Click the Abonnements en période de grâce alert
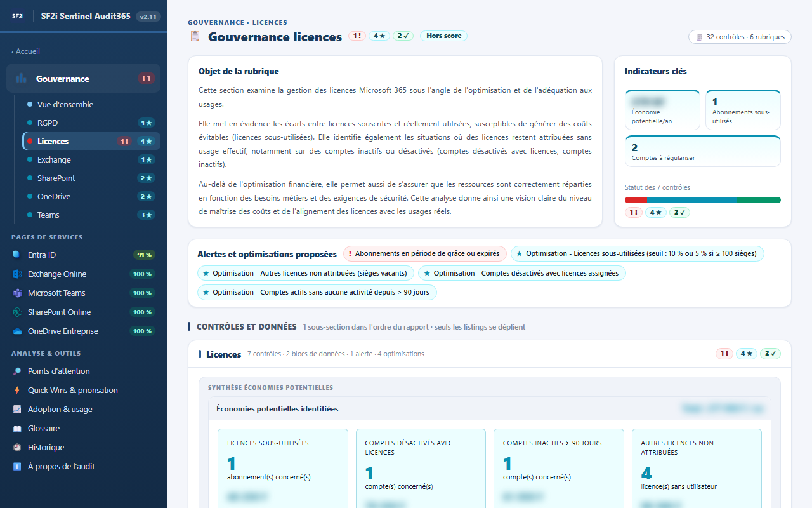 (x=425, y=253)
